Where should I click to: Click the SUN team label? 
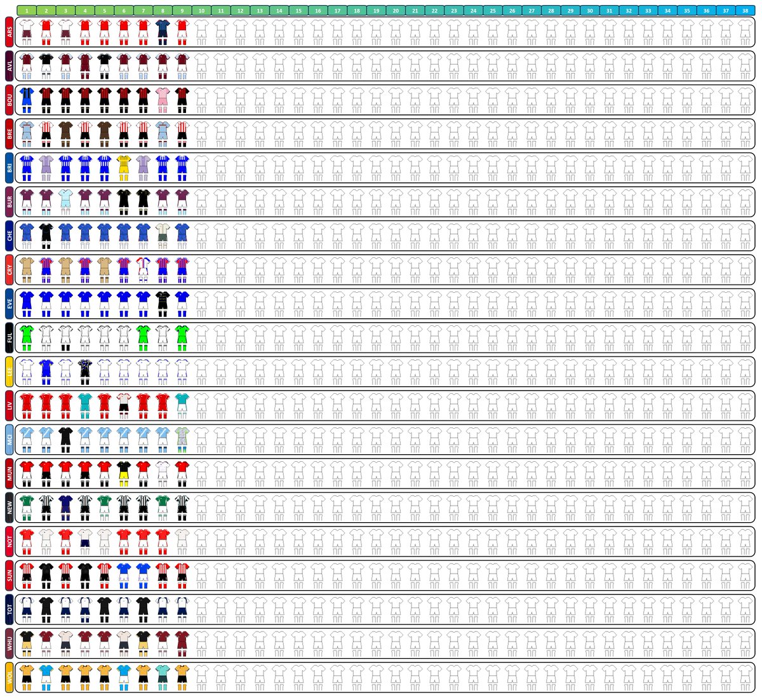click(x=9, y=576)
